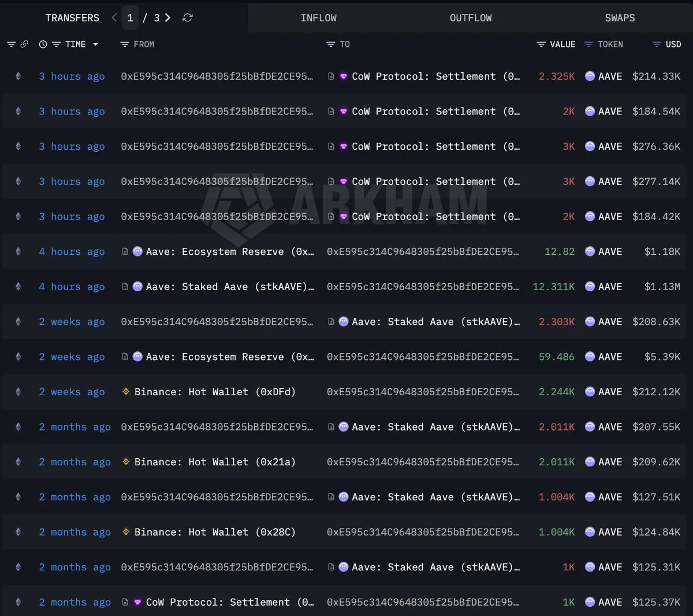Open Binance: Hot Wallet (0x21a)
The width and height of the screenshot is (693, 616).
click(215, 462)
